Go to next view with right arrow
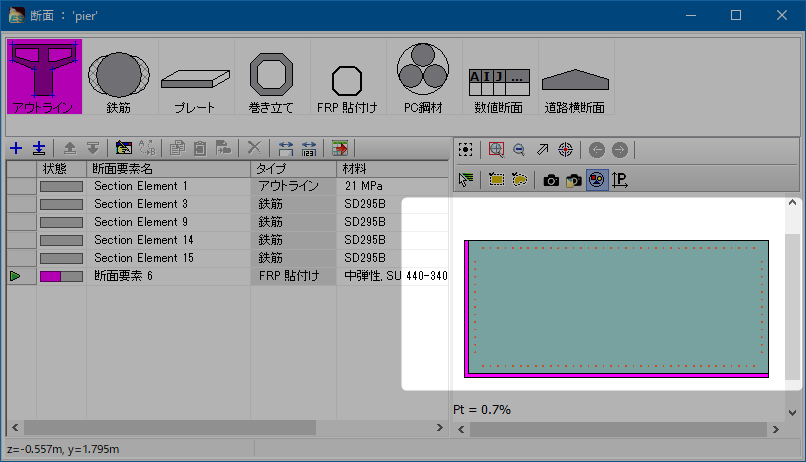This screenshot has height=462, width=806. point(620,150)
